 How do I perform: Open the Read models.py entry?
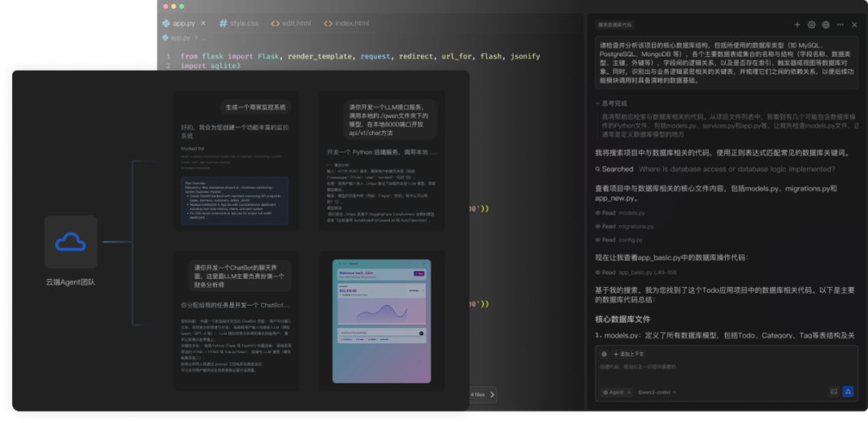pyautogui.click(x=620, y=212)
